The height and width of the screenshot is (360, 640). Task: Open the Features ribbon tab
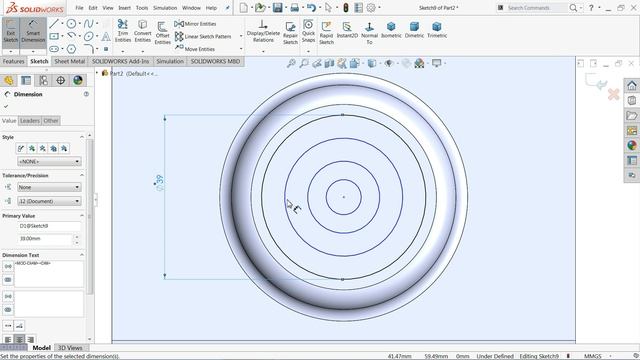pyautogui.click(x=13, y=61)
